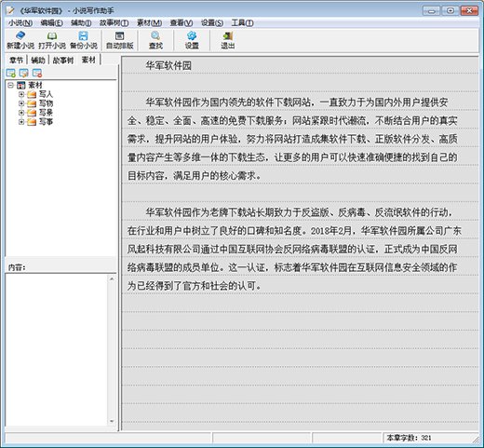Click the line starting 为已经得到了官方
Image resolution: width=484 pixels, height=448 pixels.
[x=195, y=285]
